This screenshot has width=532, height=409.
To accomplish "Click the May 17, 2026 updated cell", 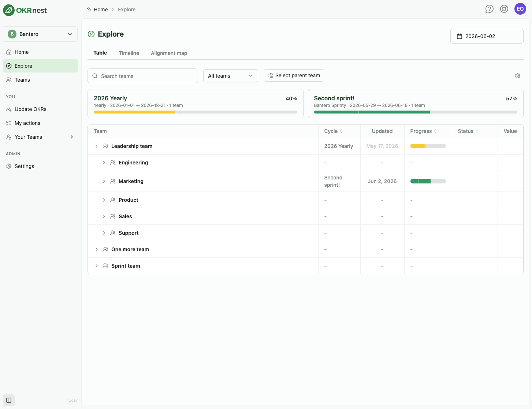I will pos(382,146).
